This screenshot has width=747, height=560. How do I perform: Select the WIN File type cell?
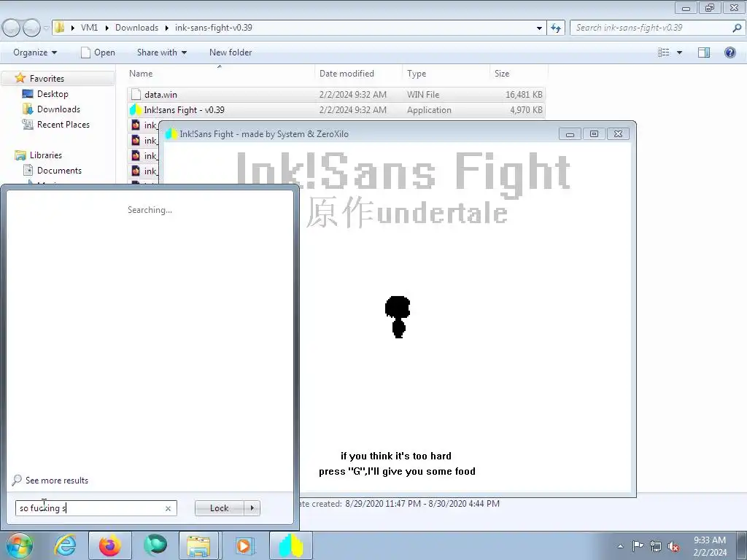423,95
